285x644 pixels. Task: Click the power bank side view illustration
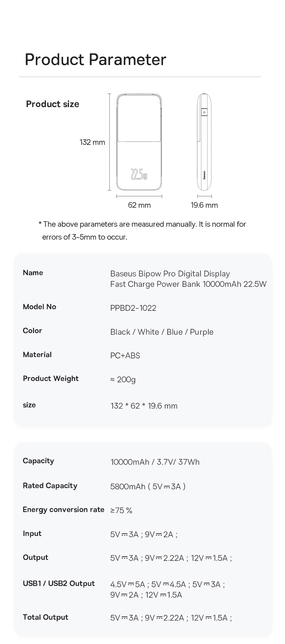click(204, 142)
